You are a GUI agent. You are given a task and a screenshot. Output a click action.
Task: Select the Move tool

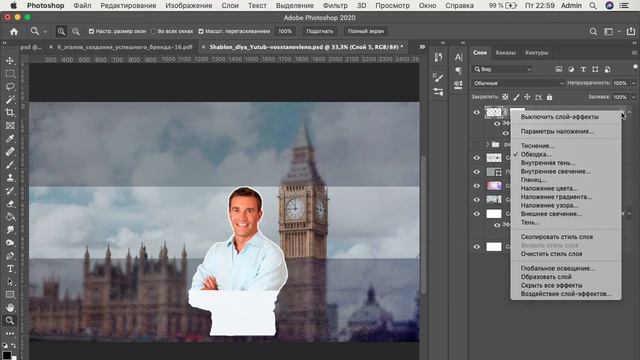click(10, 61)
